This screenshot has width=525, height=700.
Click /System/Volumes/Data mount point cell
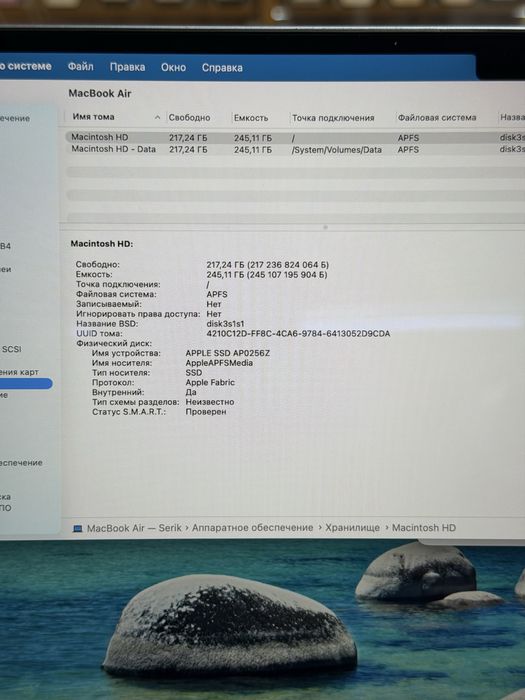[337, 150]
